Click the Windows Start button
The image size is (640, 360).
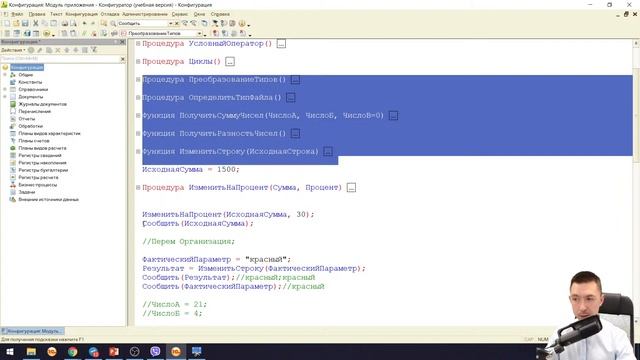tap(10, 351)
